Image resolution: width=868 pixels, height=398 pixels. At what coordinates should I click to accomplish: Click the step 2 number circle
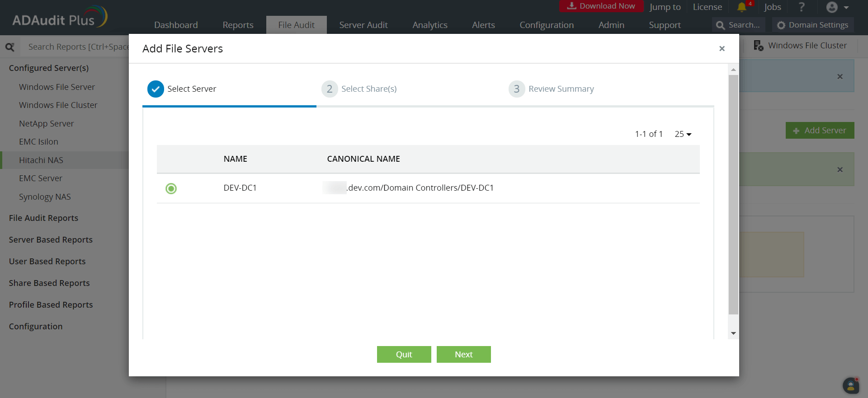tap(330, 89)
